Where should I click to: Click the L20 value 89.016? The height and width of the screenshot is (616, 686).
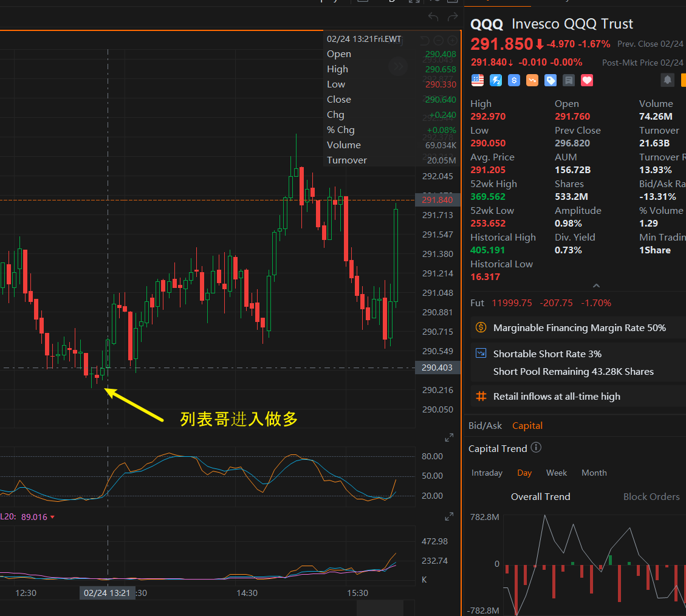34,517
